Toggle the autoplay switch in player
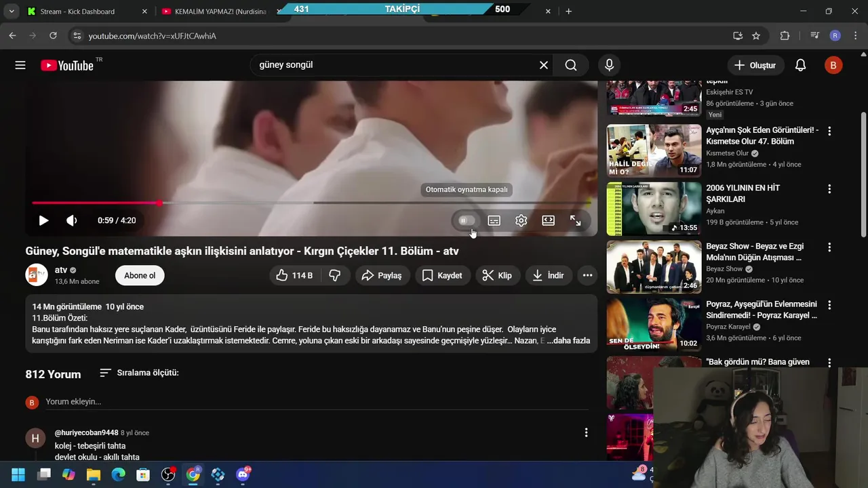The width and height of the screenshot is (868, 488). pos(467,220)
